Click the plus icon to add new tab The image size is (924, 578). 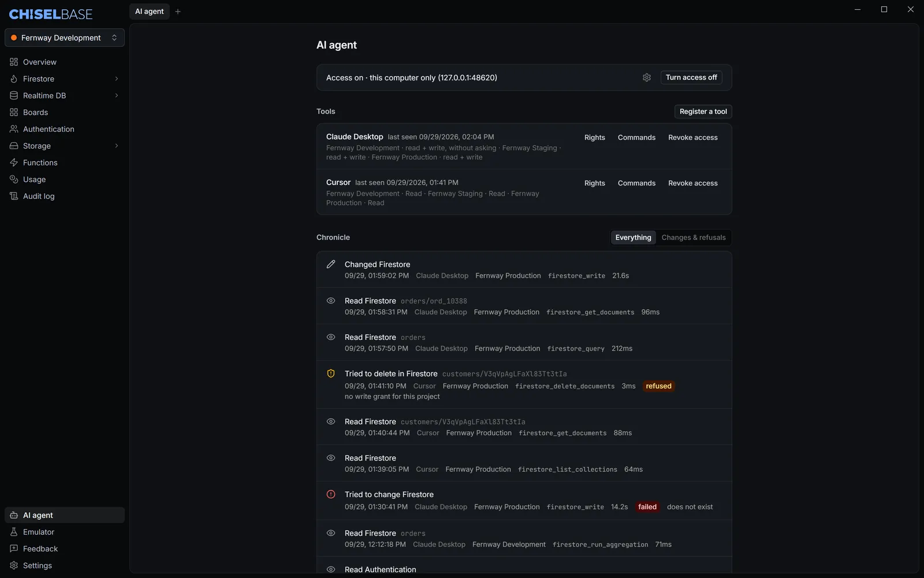tap(178, 12)
